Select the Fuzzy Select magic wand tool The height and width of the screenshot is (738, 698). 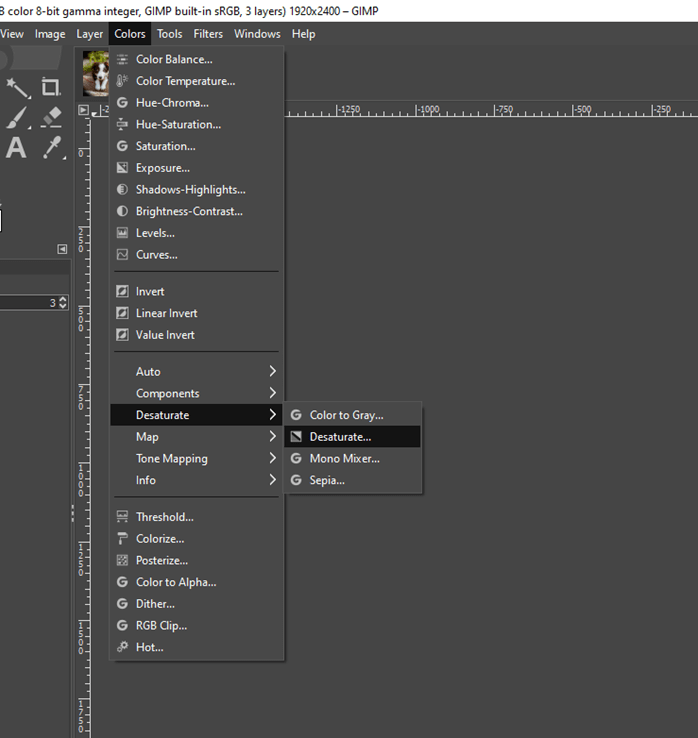pos(18,88)
